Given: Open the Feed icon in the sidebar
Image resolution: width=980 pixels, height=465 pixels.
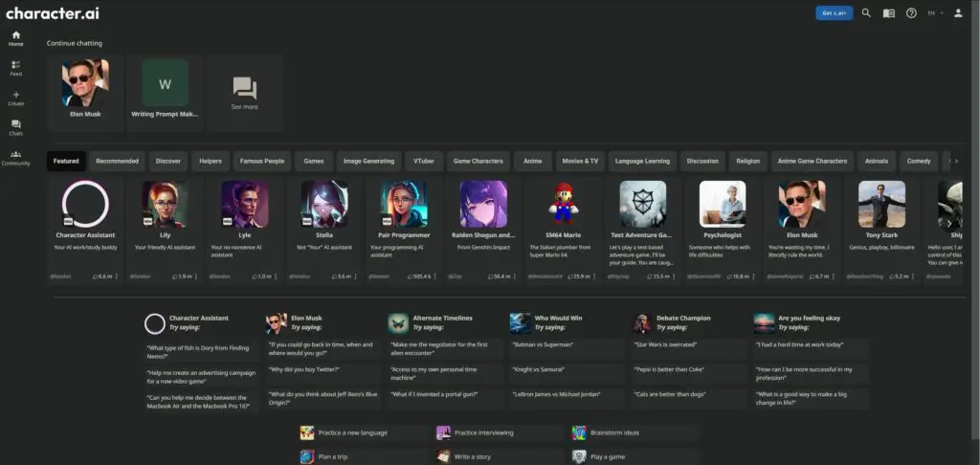Looking at the screenshot, I should tap(16, 67).
